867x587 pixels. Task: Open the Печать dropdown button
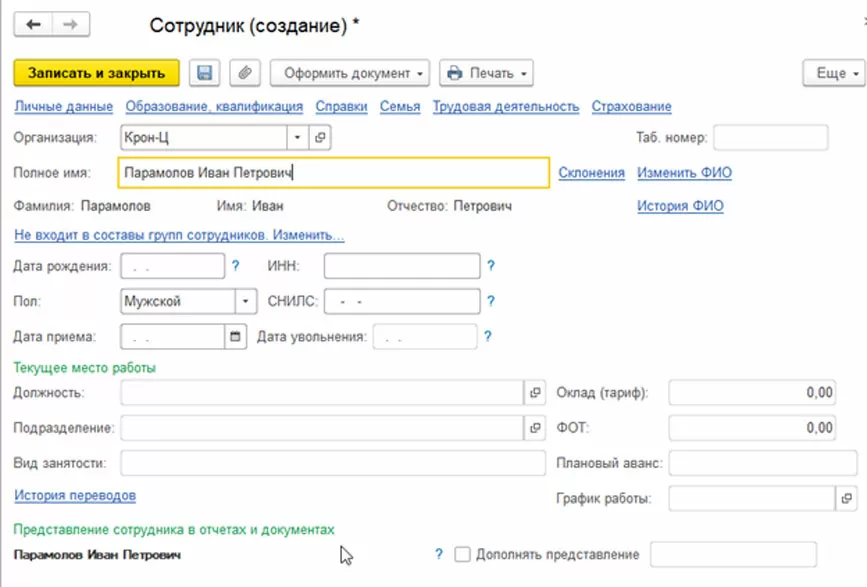(486, 73)
